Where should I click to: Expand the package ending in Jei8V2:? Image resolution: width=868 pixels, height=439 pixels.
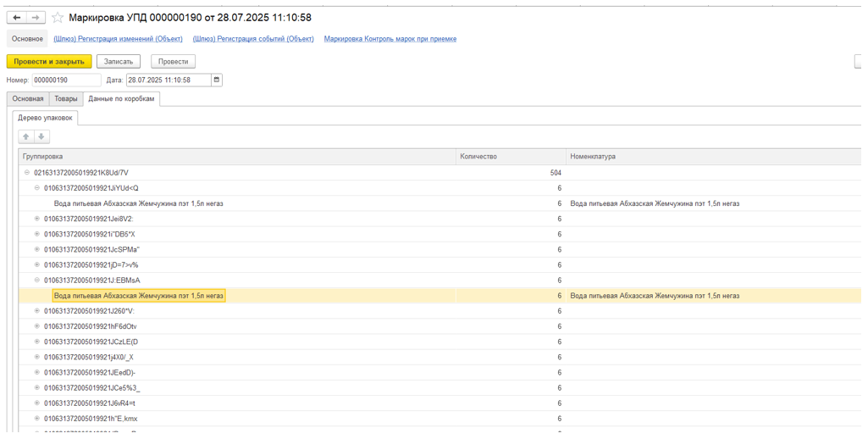pyautogui.click(x=37, y=219)
